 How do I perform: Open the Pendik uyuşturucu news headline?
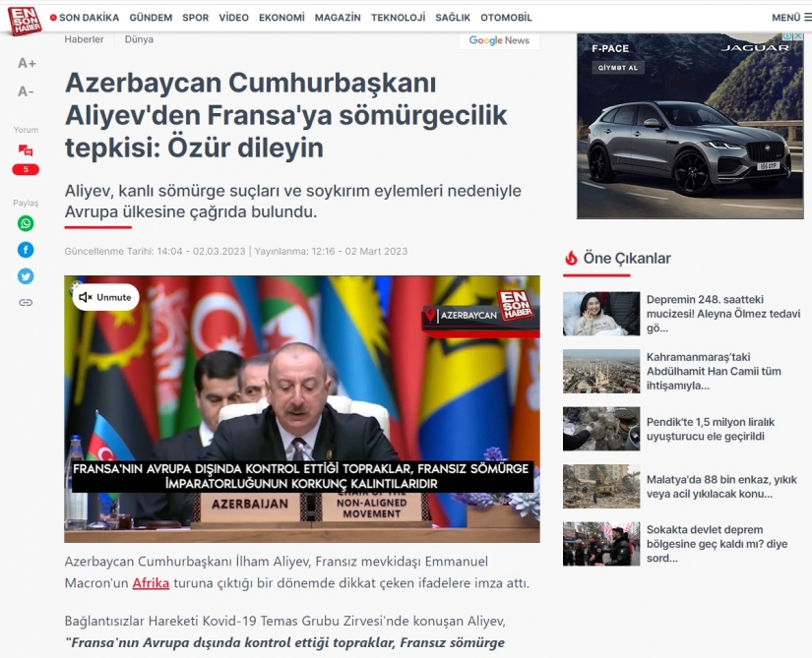click(x=711, y=429)
